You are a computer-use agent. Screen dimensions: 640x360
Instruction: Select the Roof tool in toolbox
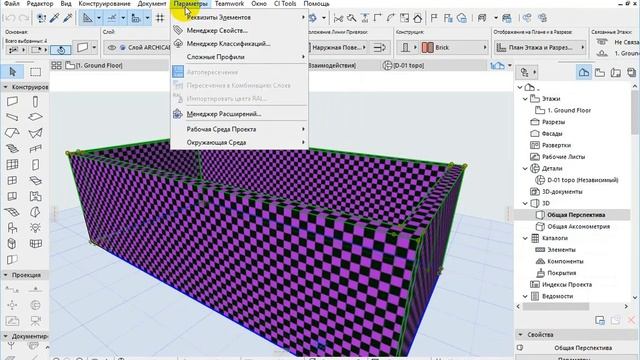[12, 133]
